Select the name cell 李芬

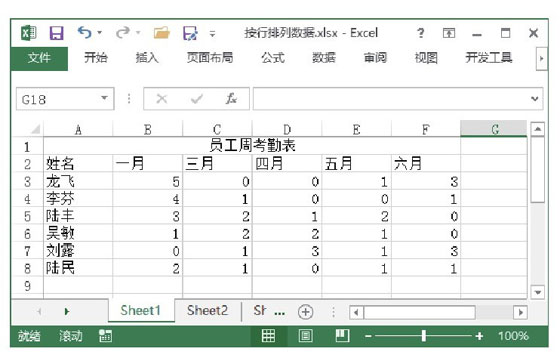78,199
